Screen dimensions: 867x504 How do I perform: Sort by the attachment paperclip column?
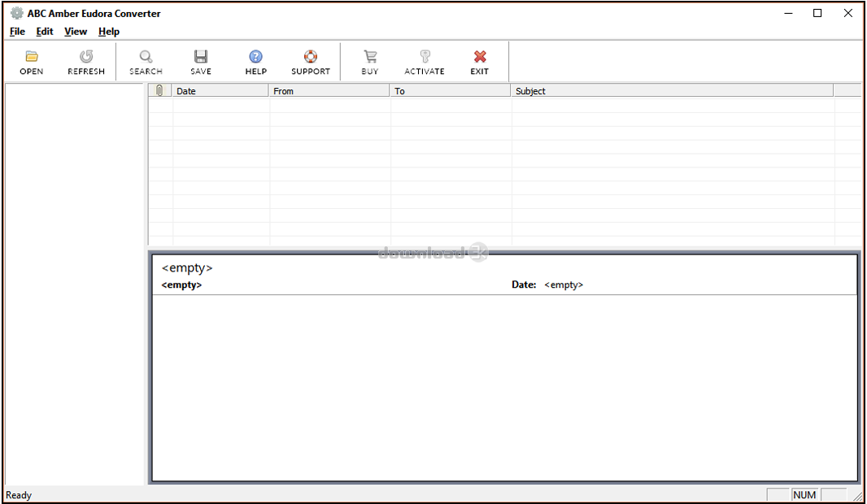(159, 90)
